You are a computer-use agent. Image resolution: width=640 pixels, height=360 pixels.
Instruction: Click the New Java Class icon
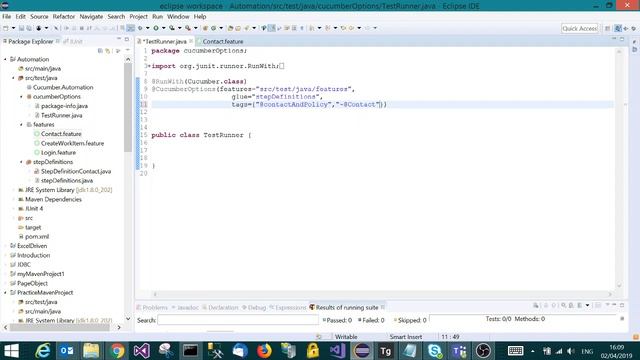(x=213, y=28)
